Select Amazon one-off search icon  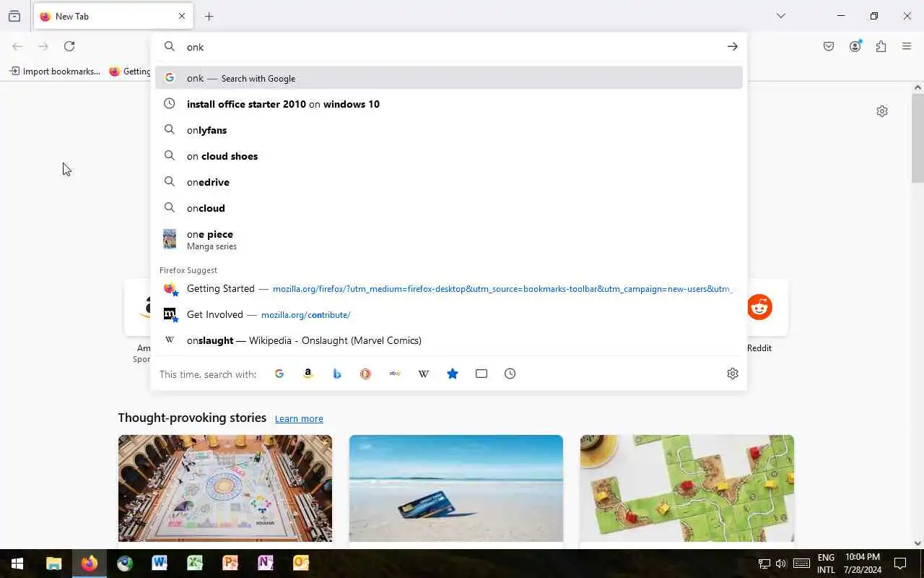click(x=308, y=374)
